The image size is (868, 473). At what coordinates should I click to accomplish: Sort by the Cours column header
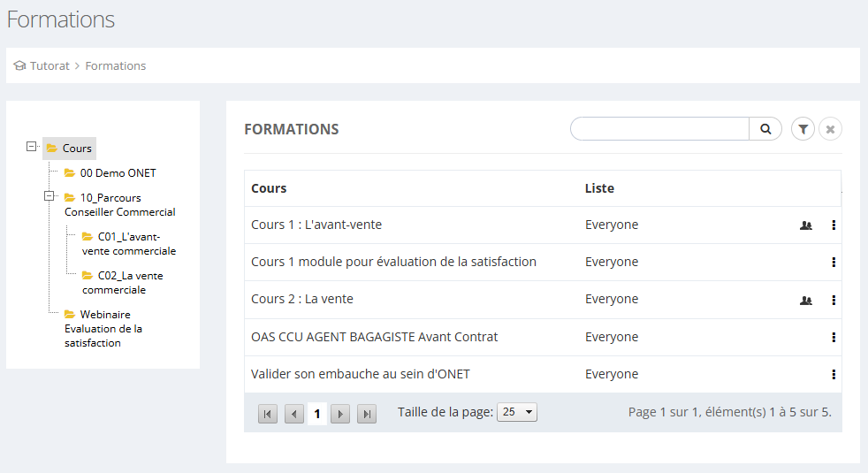(x=269, y=188)
